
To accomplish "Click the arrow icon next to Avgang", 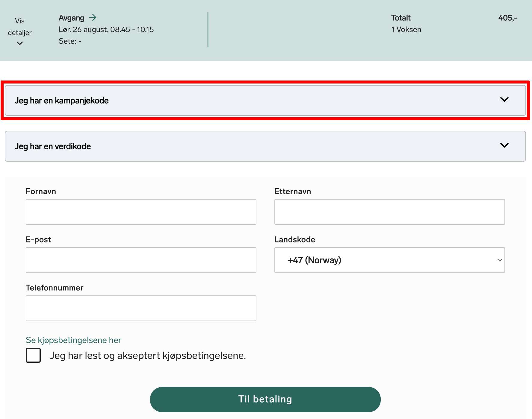I will pos(93,18).
